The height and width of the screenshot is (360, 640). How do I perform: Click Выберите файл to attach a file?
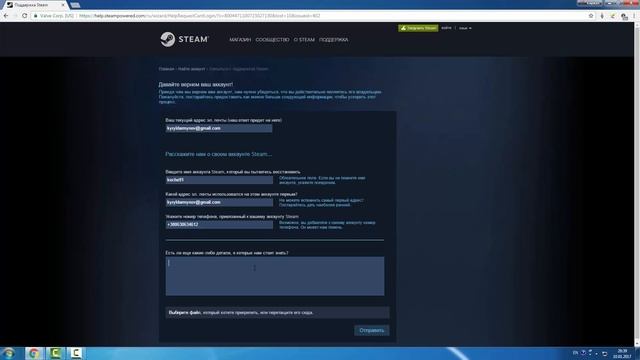click(x=184, y=313)
